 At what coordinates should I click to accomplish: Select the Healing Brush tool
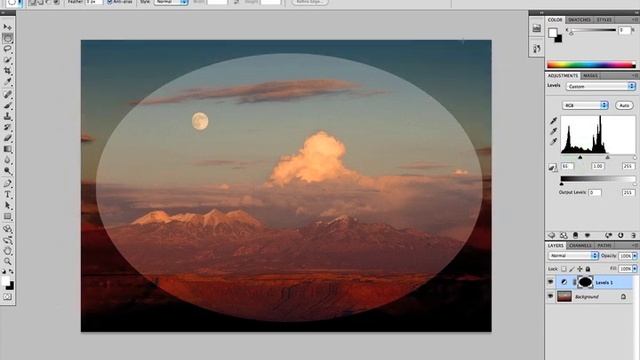[x=7, y=95]
